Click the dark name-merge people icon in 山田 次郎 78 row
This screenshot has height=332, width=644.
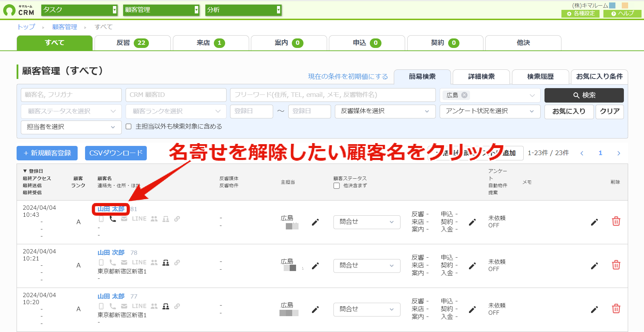(165, 263)
